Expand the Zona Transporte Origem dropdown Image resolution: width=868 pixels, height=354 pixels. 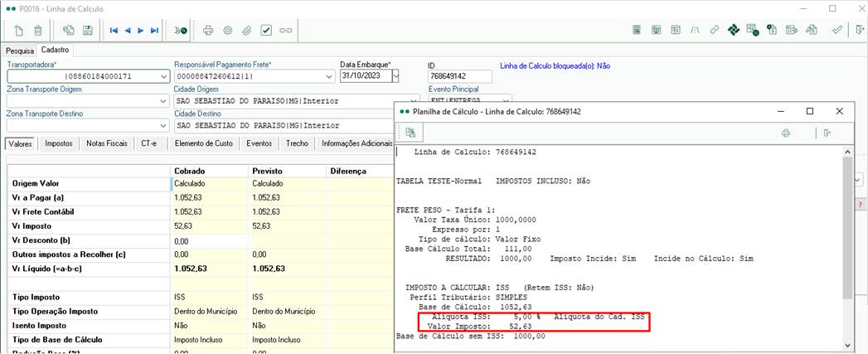163,101
